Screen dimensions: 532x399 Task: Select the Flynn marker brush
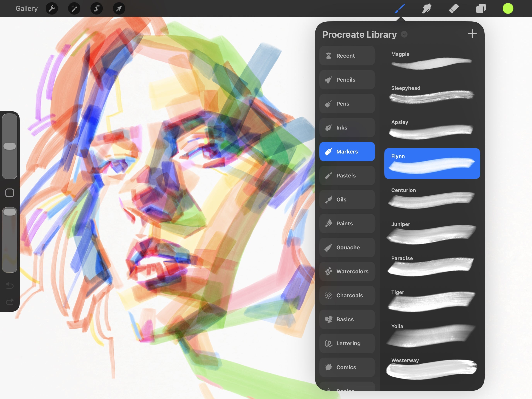point(432,164)
